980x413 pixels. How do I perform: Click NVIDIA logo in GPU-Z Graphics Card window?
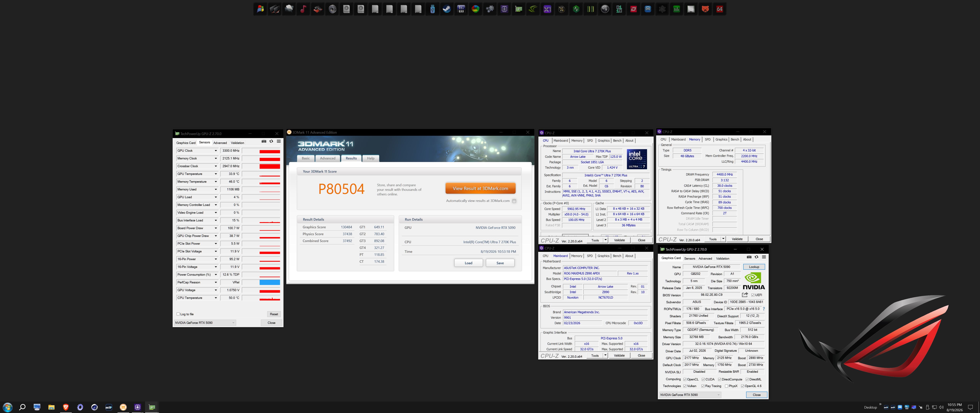[754, 281]
